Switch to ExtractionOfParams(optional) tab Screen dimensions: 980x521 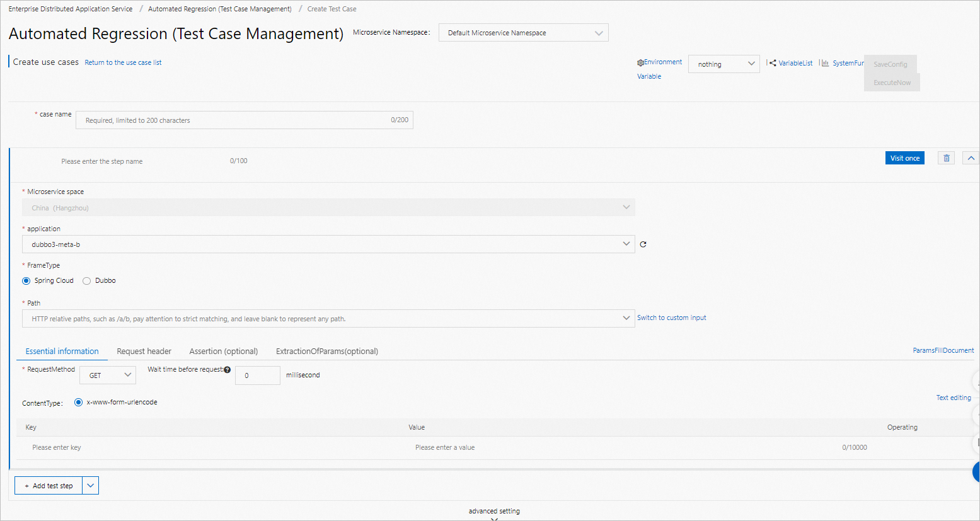327,352
